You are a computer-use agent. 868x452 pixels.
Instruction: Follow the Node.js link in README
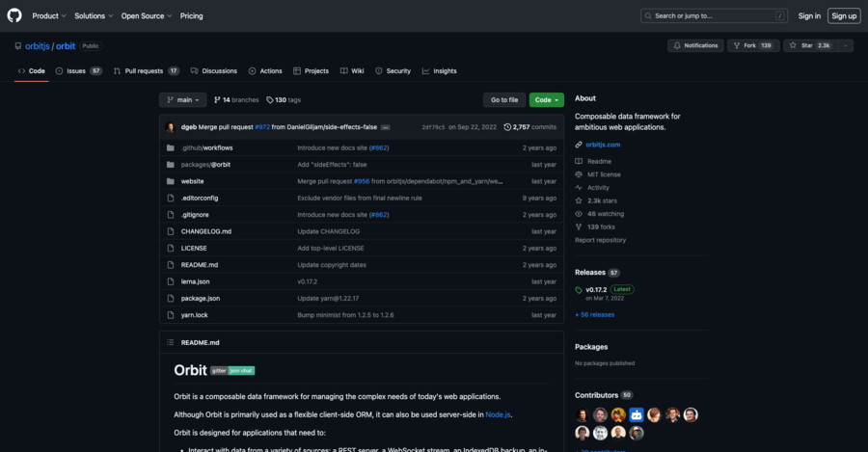pyautogui.click(x=498, y=414)
